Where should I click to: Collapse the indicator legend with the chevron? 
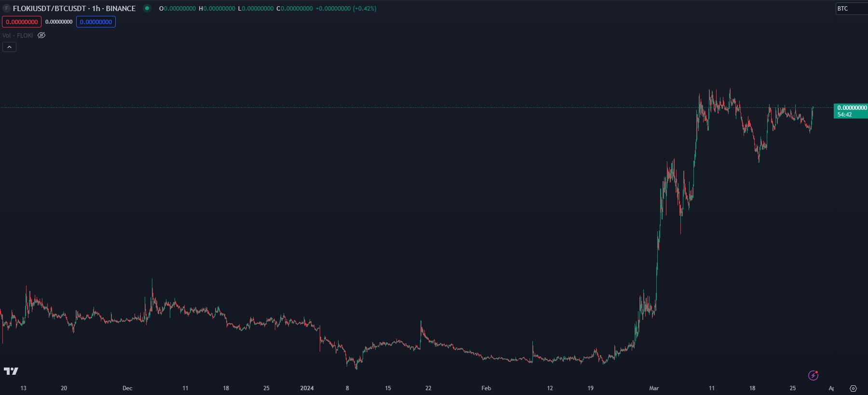pyautogui.click(x=9, y=47)
